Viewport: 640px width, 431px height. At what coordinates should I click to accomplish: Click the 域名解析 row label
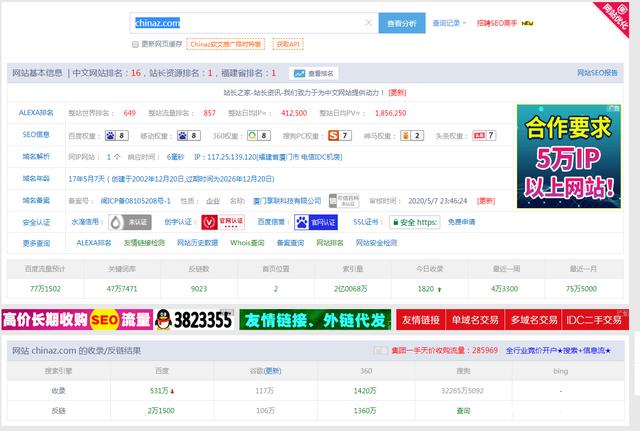click(36, 156)
